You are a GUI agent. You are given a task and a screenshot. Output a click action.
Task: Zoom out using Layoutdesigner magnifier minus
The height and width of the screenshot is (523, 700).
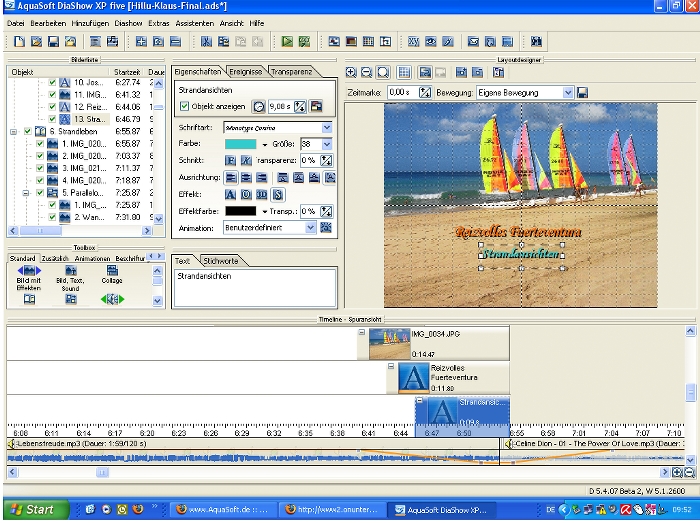[367, 73]
